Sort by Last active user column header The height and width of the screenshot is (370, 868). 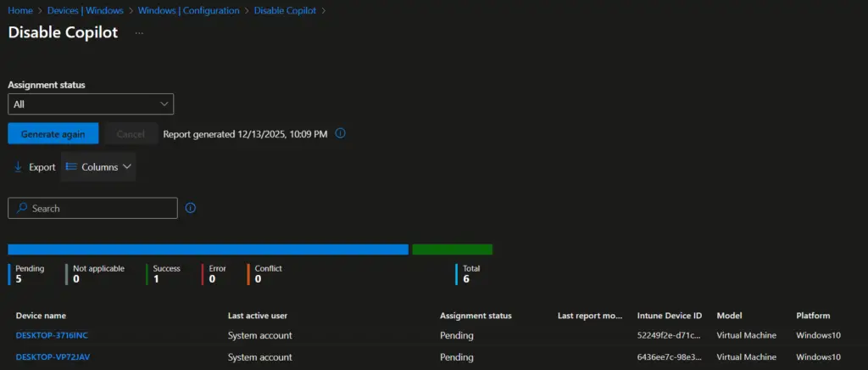pos(258,316)
